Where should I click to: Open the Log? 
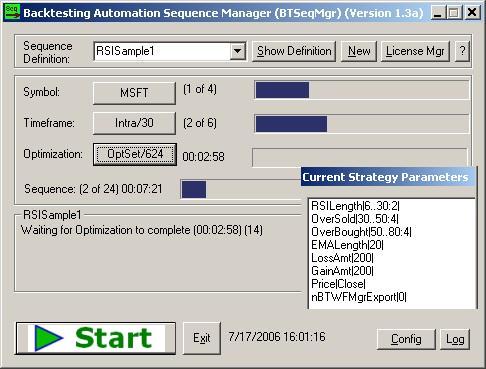point(455,339)
